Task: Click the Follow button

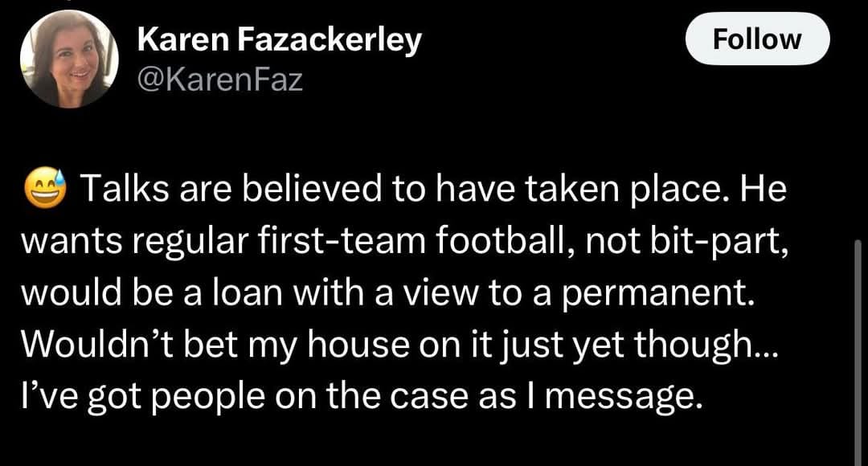Action: (x=756, y=39)
